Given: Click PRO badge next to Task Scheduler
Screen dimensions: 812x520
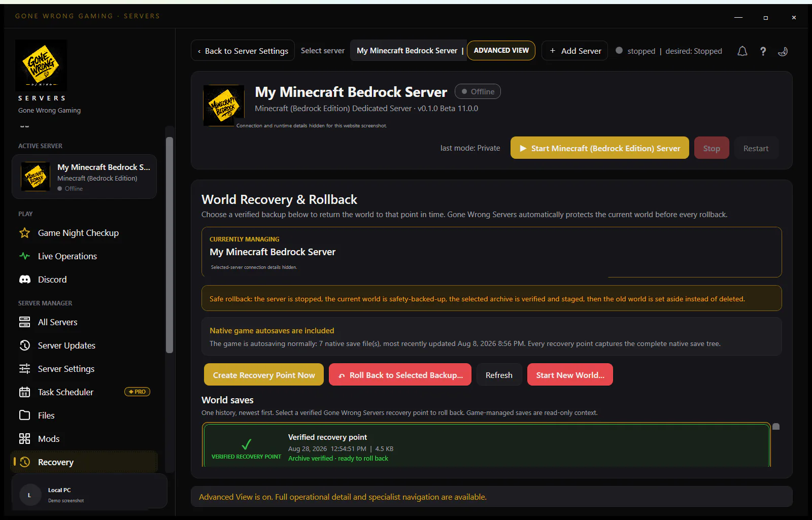Looking at the screenshot, I should pos(137,392).
